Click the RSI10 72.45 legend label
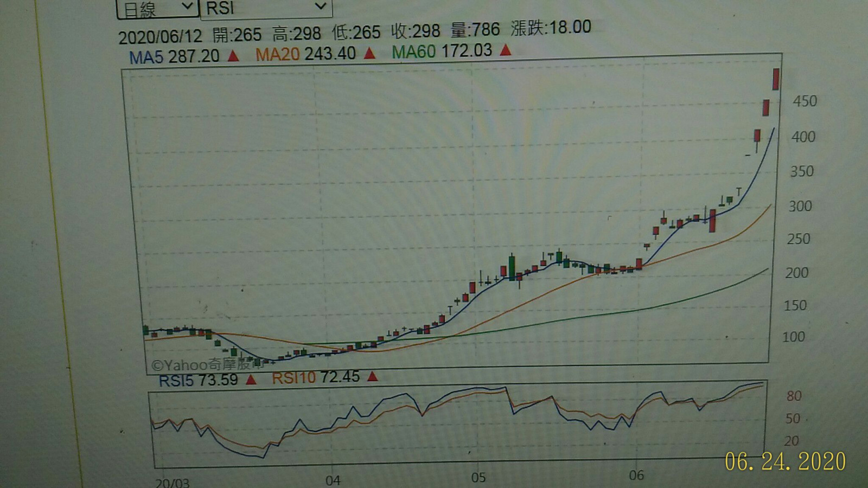The height and width of the screenshot is (488, 868). tap(315, 377)
